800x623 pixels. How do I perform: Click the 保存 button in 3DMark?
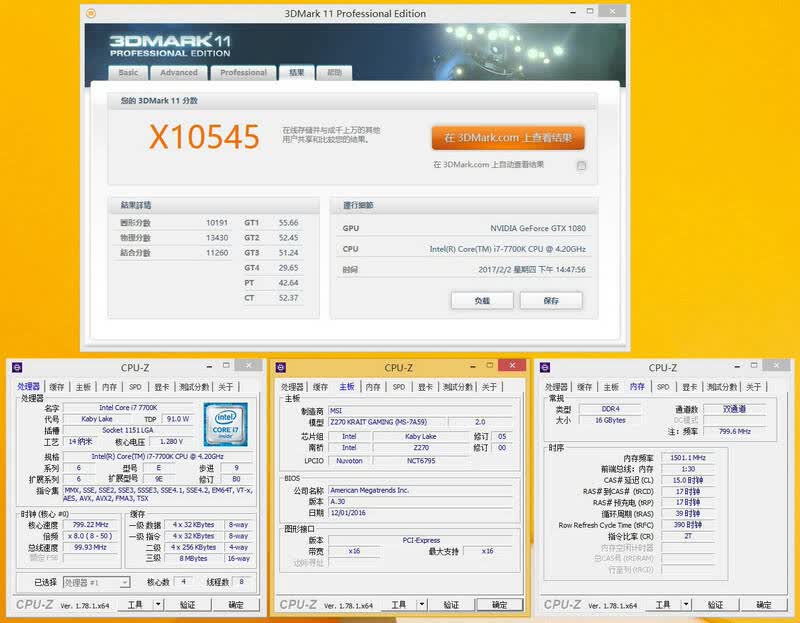[551, 301]
